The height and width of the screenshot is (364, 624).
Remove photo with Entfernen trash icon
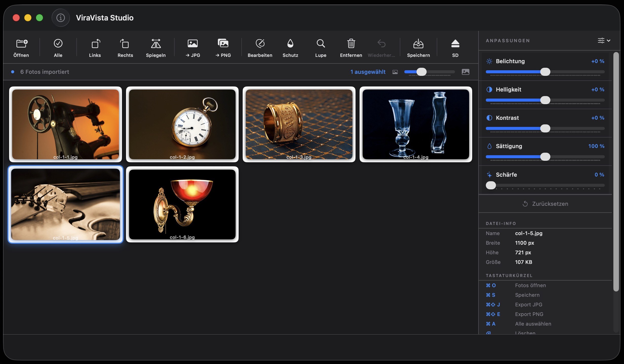tap(351, 48)
